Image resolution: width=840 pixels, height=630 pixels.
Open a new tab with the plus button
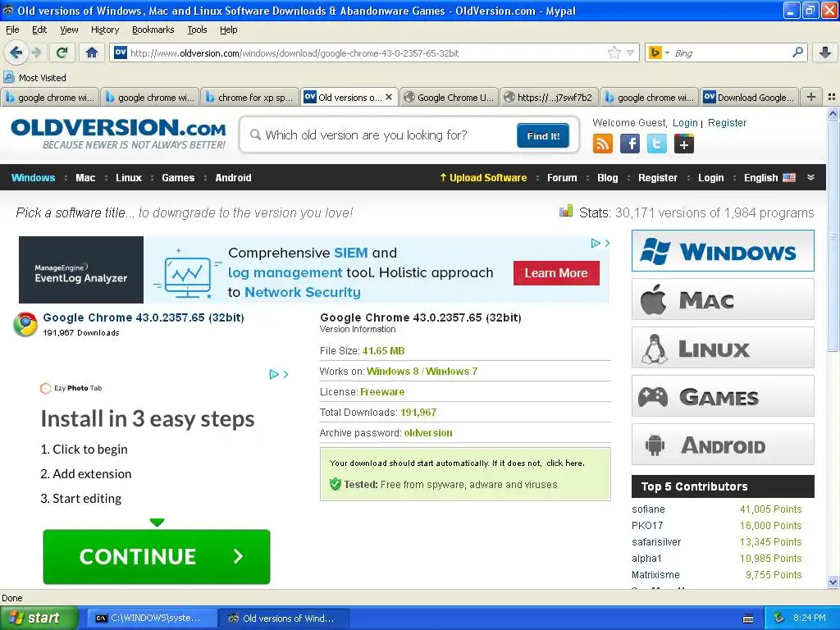pyautogui.click(x=811, y=97)
